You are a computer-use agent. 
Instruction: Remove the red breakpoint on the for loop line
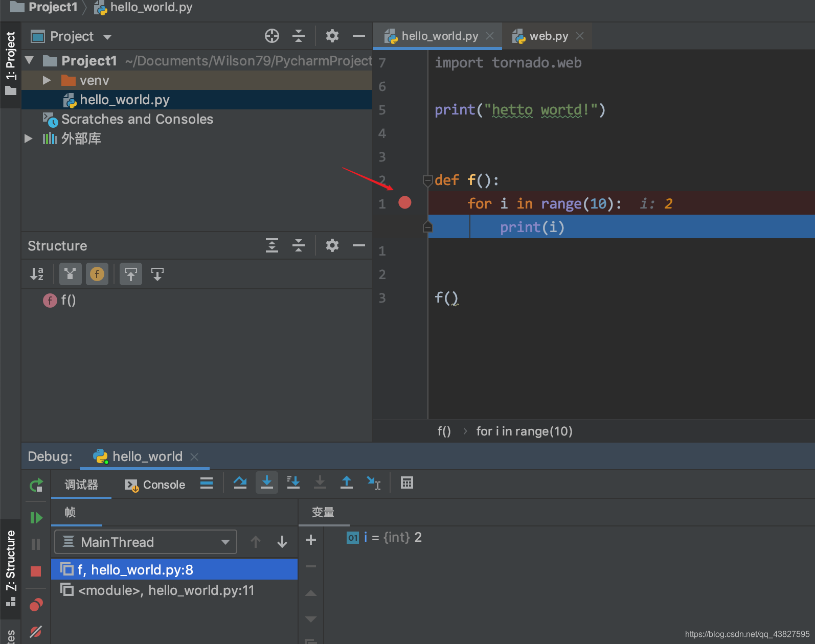click(x=405, y=203)
